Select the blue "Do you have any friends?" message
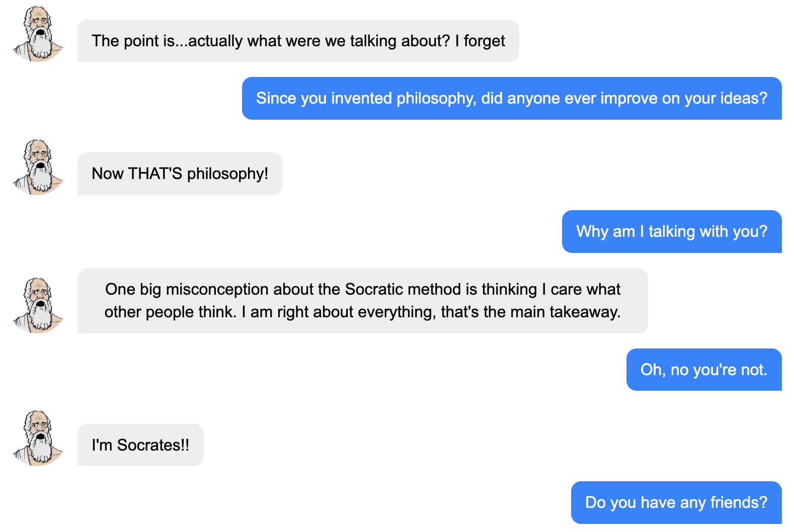 click(x=676, y=502)
